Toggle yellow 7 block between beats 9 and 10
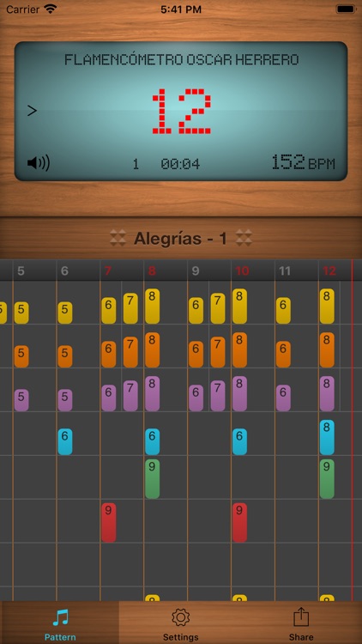This screenshot has width=362, height=644. tap(218, 308)
